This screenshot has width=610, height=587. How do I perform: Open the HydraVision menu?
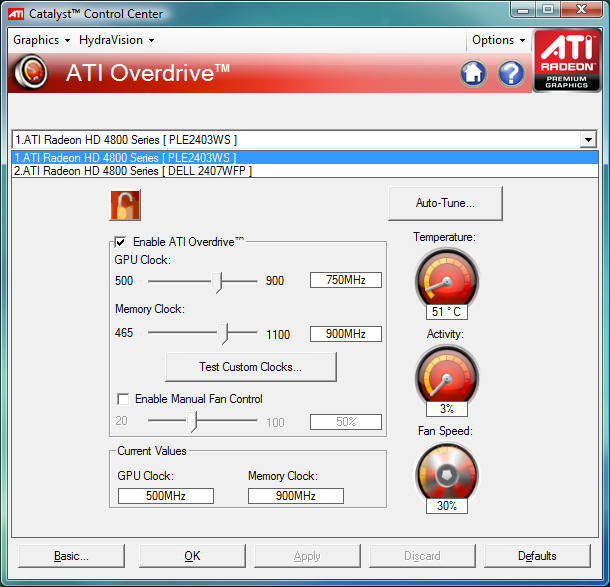coord(116,40)
